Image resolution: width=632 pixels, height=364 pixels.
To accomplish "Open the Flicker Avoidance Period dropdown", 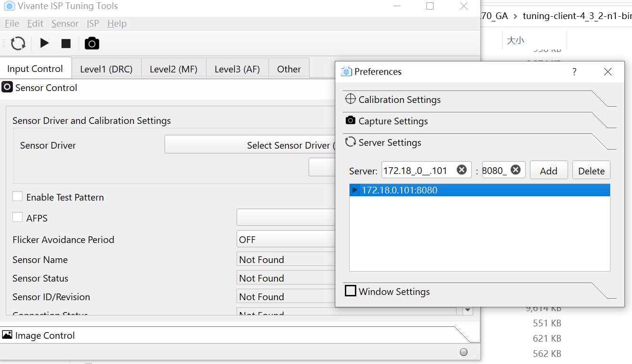I will click(286, 239).
